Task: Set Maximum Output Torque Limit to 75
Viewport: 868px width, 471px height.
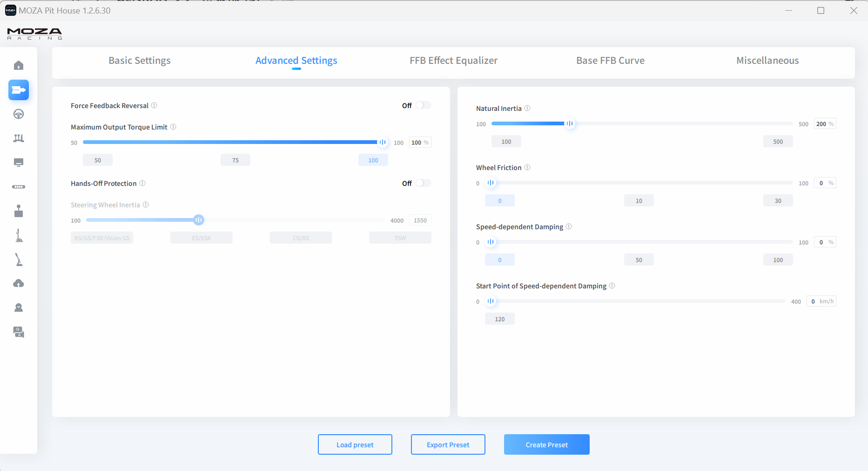Action: [x=235, y=160]
